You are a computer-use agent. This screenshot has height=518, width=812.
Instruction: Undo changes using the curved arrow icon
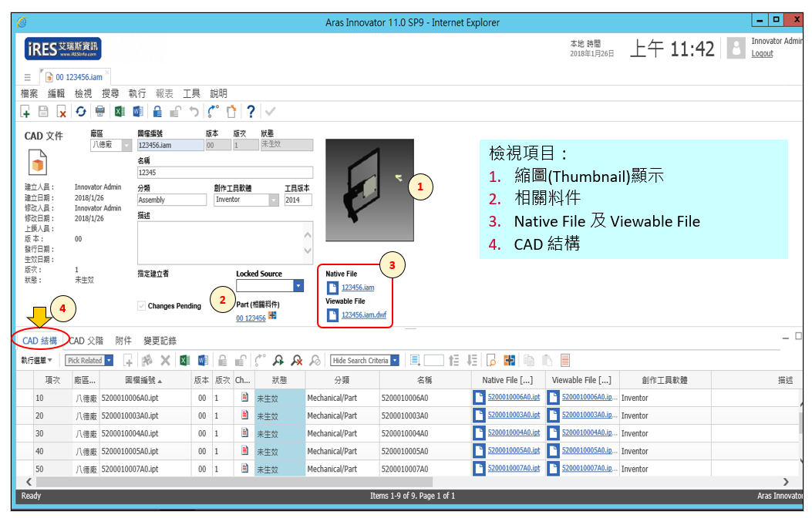click(194, 111)
